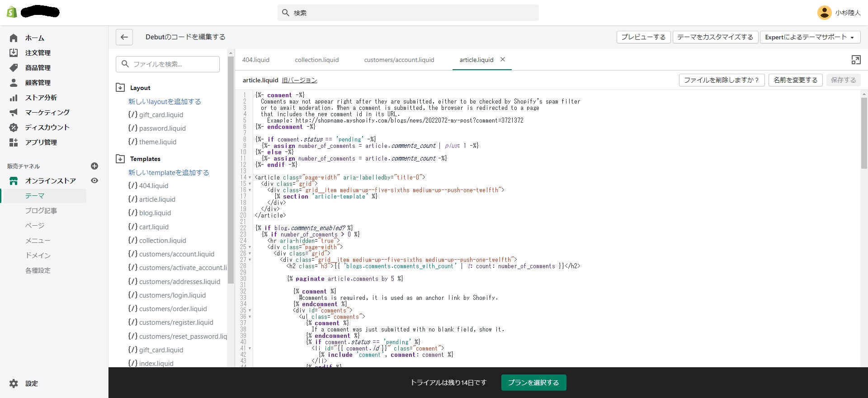The height and width of the screenshot is (398, 868).
Task: Click the back arrow button
Action: coord(124,37)
